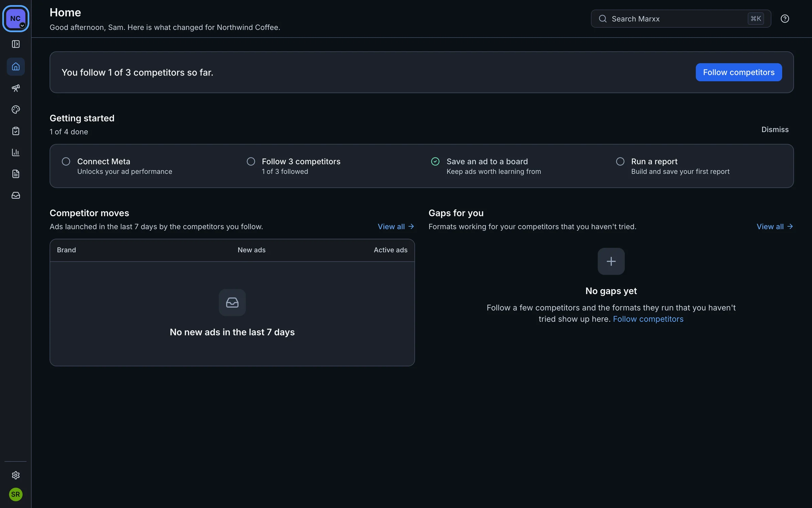Screen dimensions: 812x508
Task: Select the Run a report step circle
Action: pyautogui.click(x=620, y=162)
